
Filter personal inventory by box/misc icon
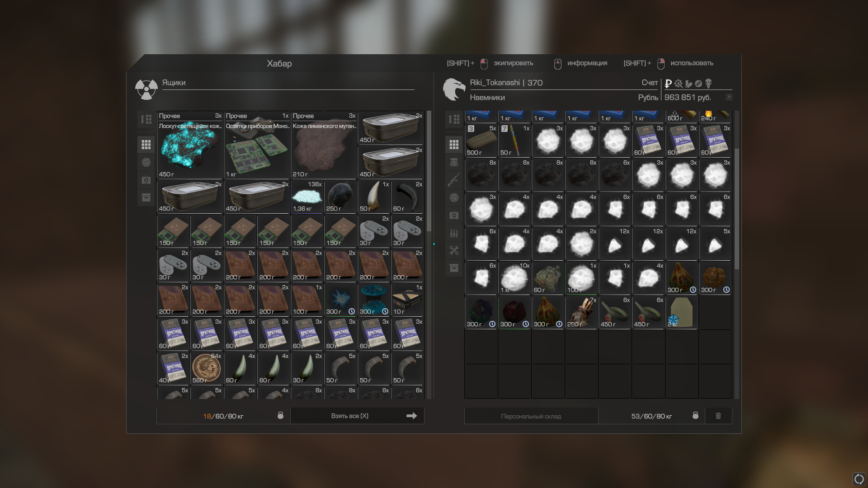[x=454, y=268]
